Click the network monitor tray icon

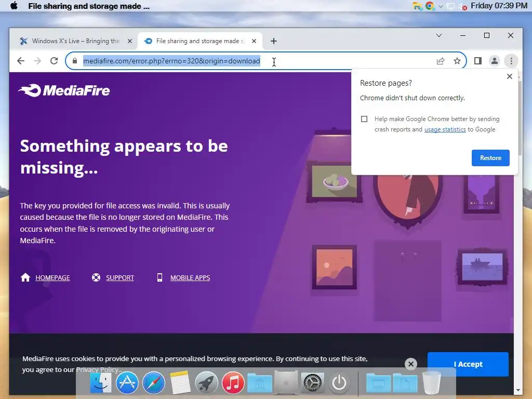click(x=450, y=6)
